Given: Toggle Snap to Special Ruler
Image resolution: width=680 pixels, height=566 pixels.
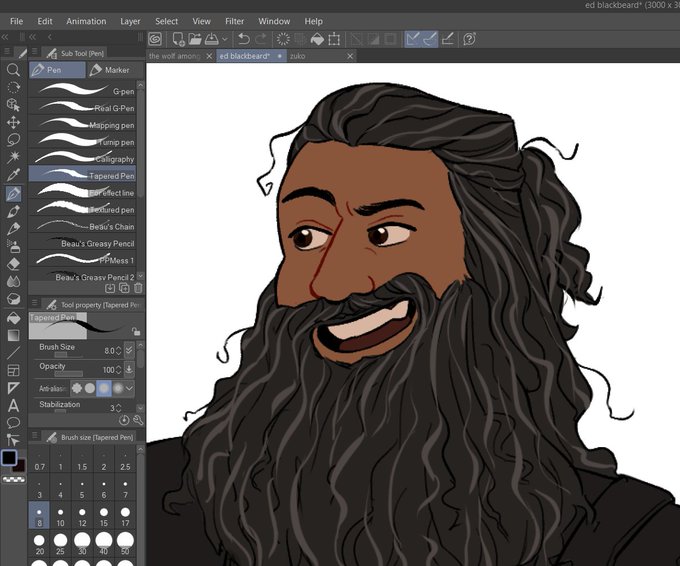Looking at the screenshot, I should tap(430, 39).
